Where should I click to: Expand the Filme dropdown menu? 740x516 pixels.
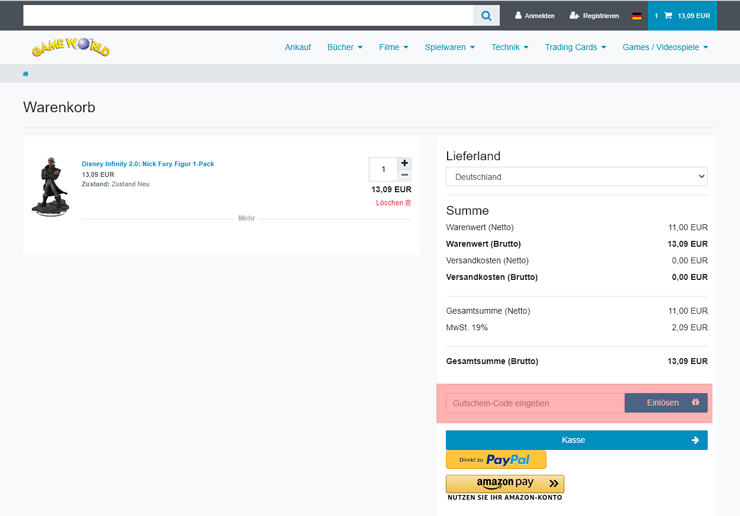coord(394,47)
